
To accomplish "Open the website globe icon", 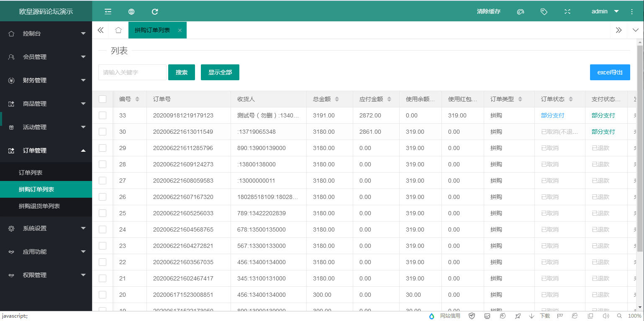I will [131, 12].
